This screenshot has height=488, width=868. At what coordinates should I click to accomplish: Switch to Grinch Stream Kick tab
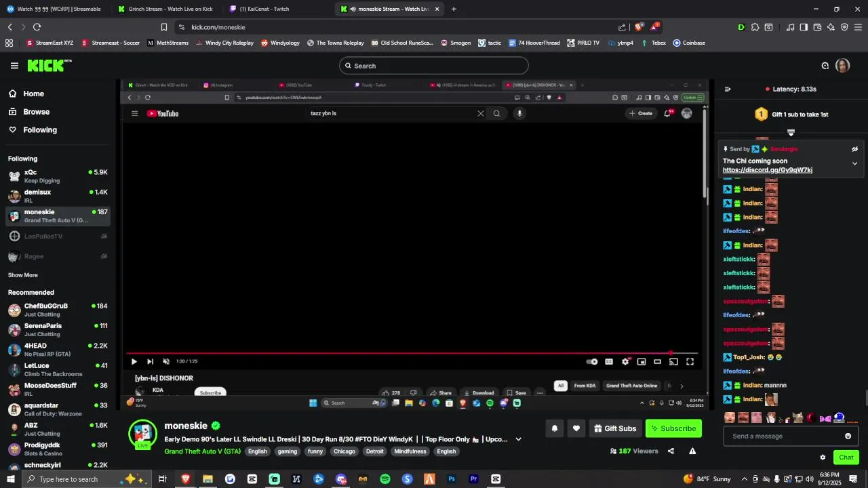point(166,9)
